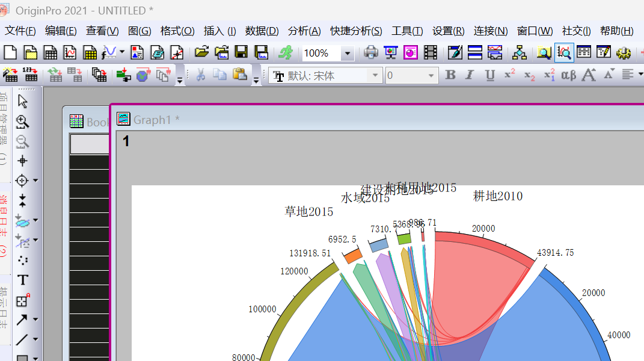
Task: Toggle Superscript-subscript combined formatting
Action: tap(549, 75)
